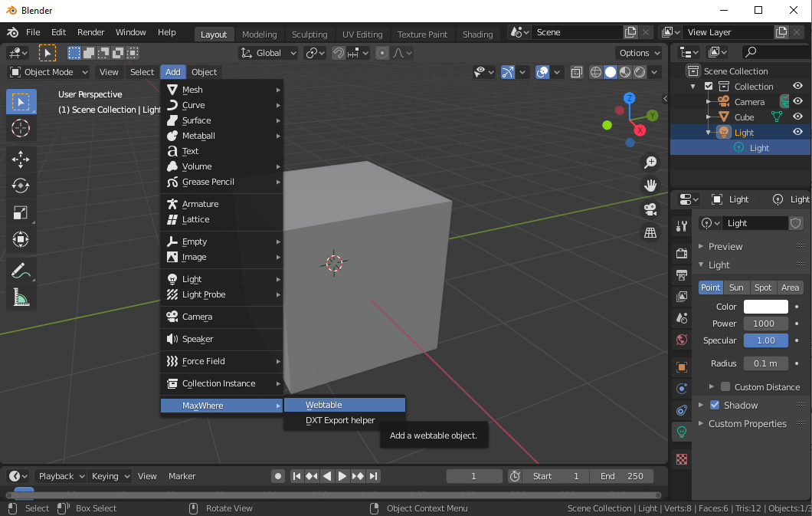Open the Global transform orientation dropdown
Screen dimensions: 812x516
(x=268, y=53)
